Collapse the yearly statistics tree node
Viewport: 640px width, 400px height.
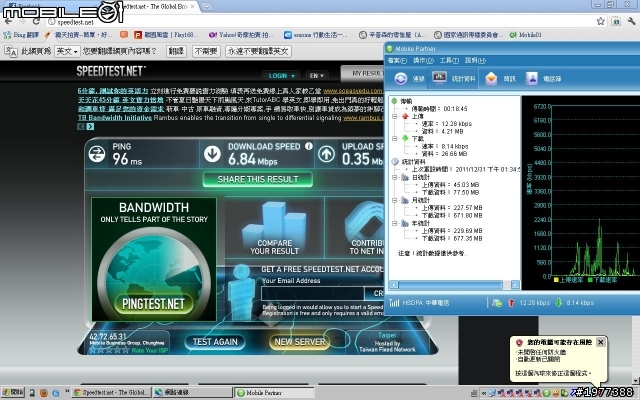[x=395, y=223]
